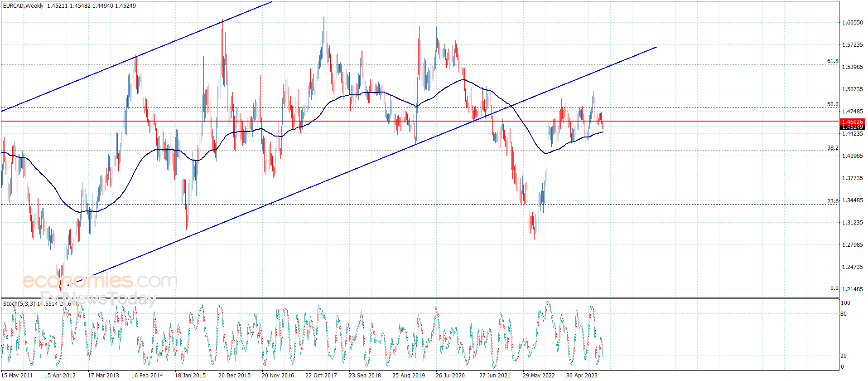The image size is (868, 381).
Task: Click the 20 Dec 2015 date label
Action: click(234, 375)
